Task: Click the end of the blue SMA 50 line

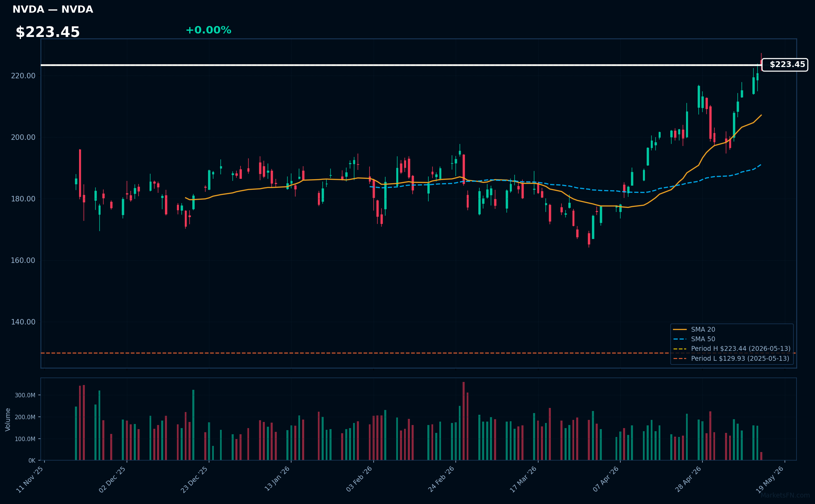Action: pos(760,165)
